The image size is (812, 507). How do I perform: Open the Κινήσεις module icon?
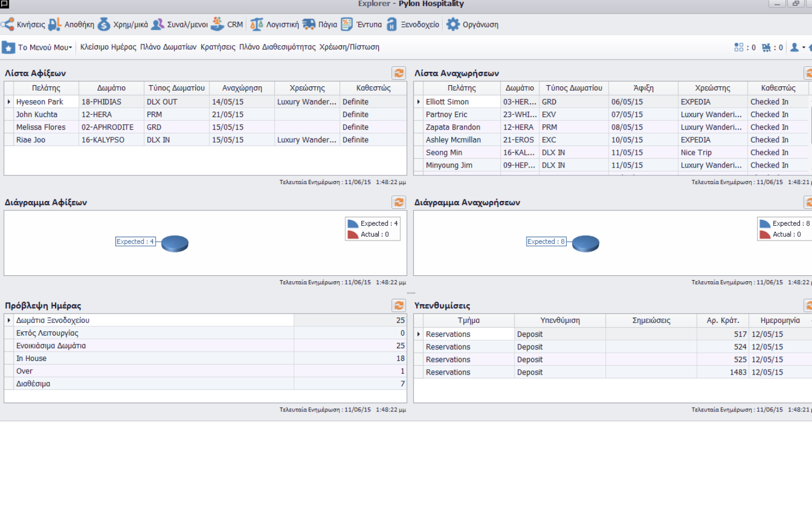tap(8, 25)
